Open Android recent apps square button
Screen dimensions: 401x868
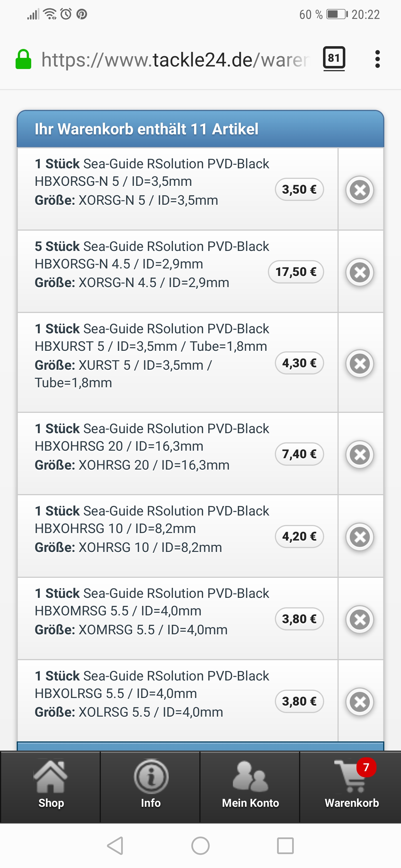pyautogui.click(x=285, y=846)
